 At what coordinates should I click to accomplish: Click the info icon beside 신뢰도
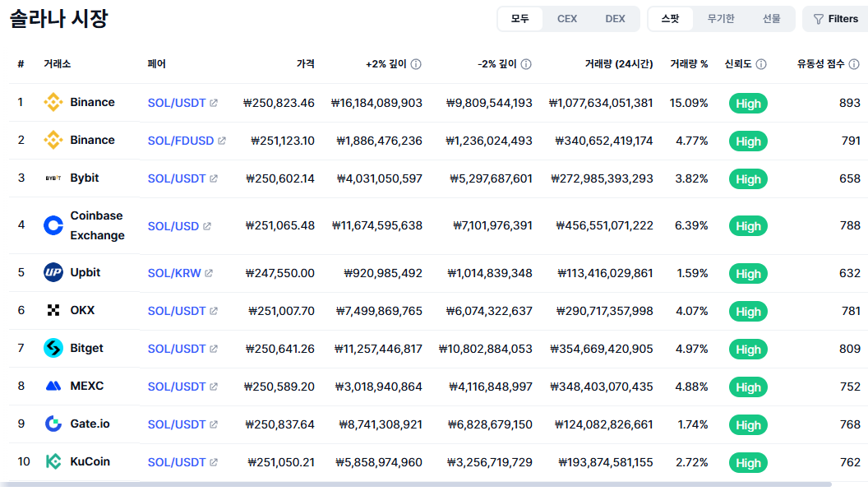[761, 64]
